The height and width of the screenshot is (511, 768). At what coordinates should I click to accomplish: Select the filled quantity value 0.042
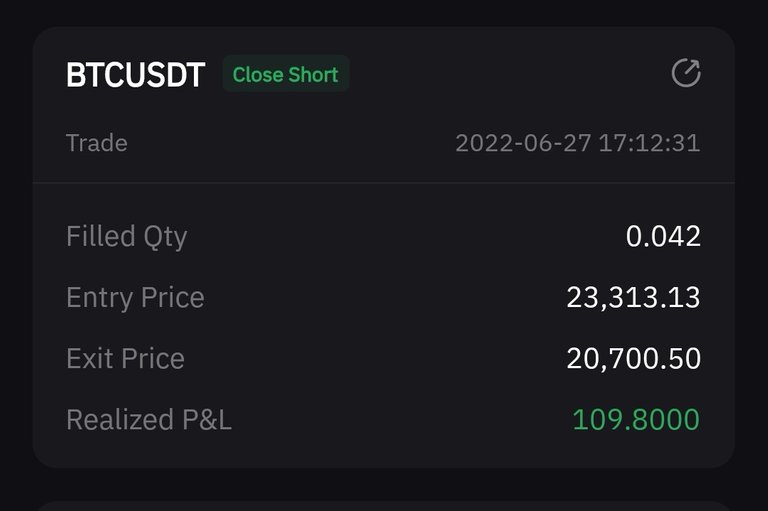pos(663,236)
